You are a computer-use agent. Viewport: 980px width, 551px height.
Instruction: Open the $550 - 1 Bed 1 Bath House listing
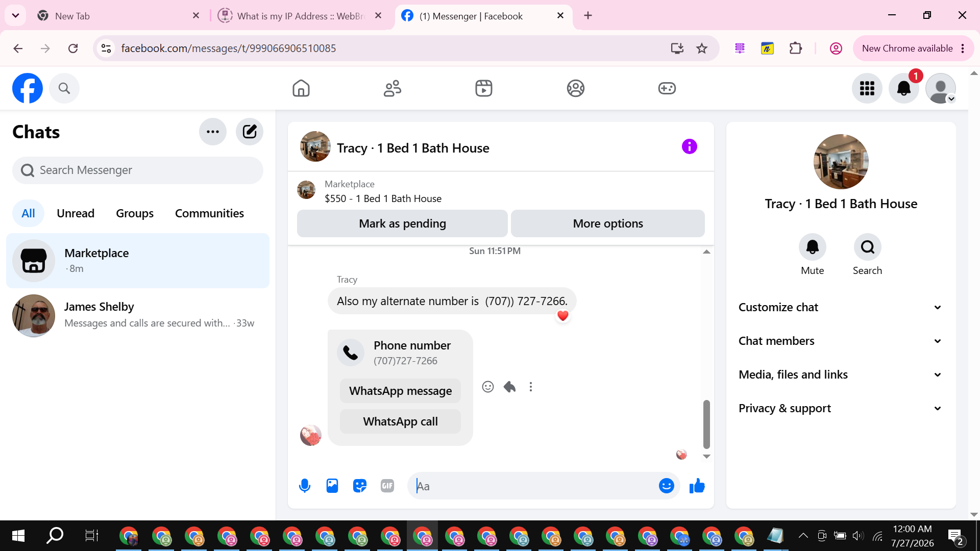pos(383,198)
